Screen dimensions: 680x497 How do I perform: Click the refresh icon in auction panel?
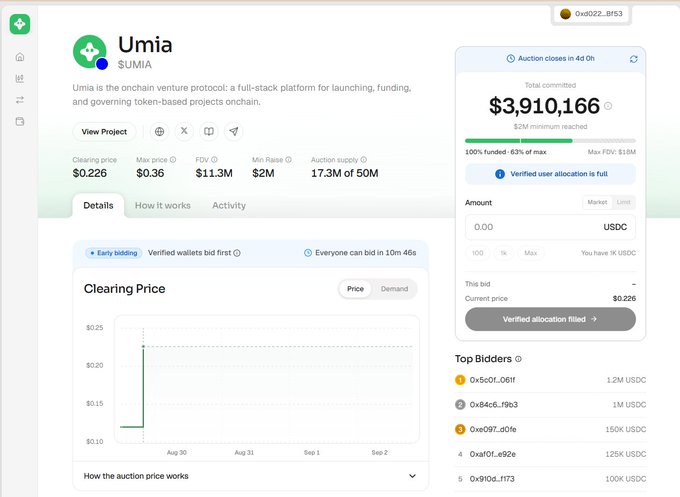click(x=634, y=59)
